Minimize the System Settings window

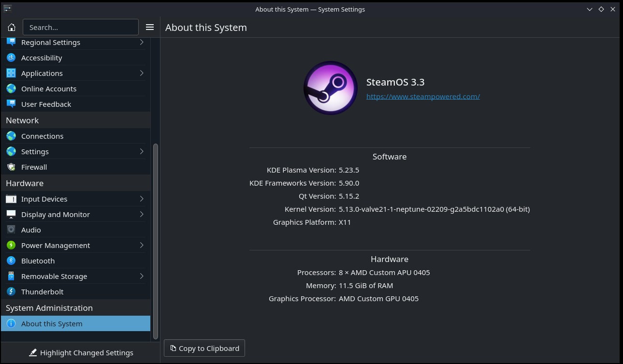[590, 9]
